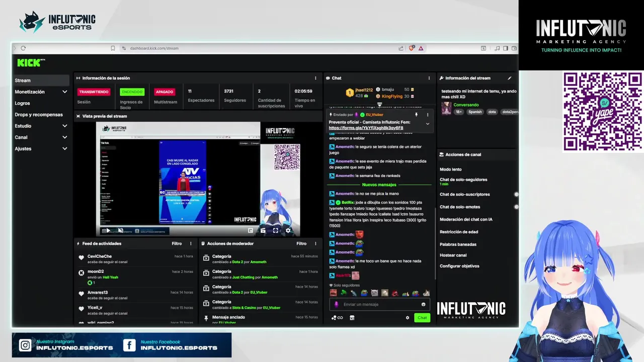Expand the Estudio sidebar section
Viewport: 644px width, 362px height.
(64, 126)
